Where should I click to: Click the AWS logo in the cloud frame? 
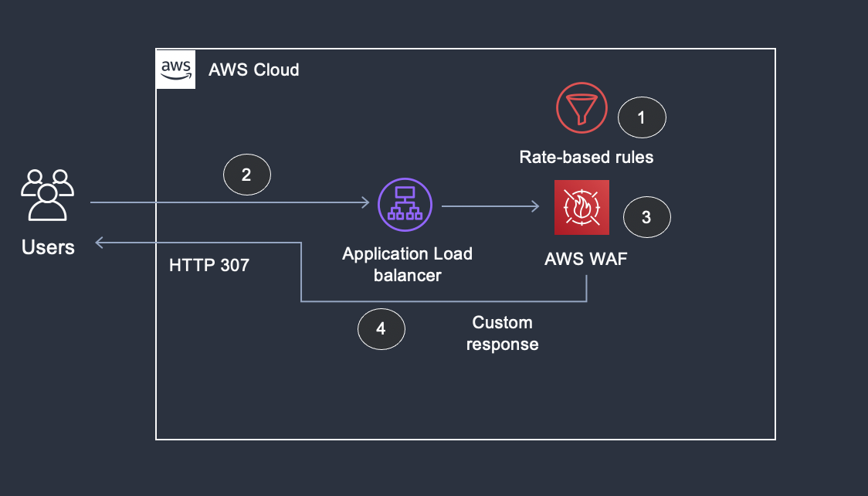pos(175,69)
